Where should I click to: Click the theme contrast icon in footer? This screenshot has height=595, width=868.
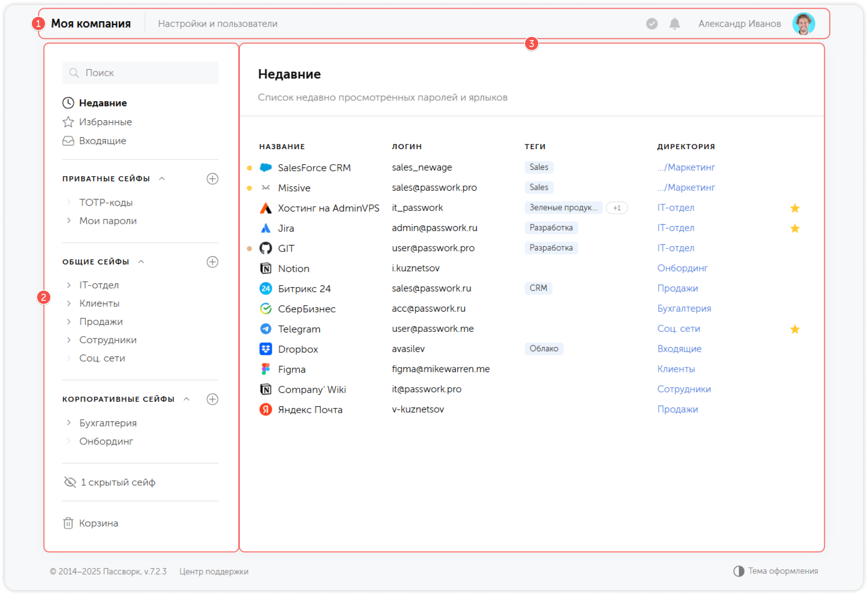click(x=738, y=571)
